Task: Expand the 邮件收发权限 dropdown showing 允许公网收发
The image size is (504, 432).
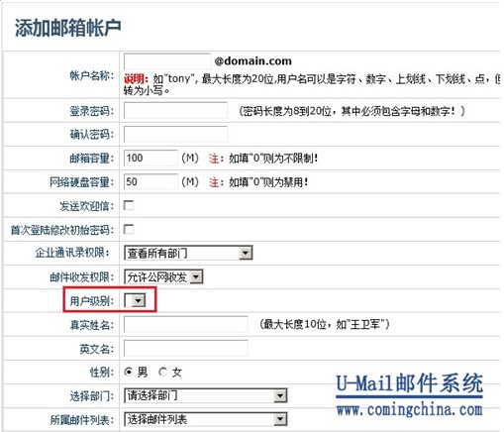Action: 163,276
